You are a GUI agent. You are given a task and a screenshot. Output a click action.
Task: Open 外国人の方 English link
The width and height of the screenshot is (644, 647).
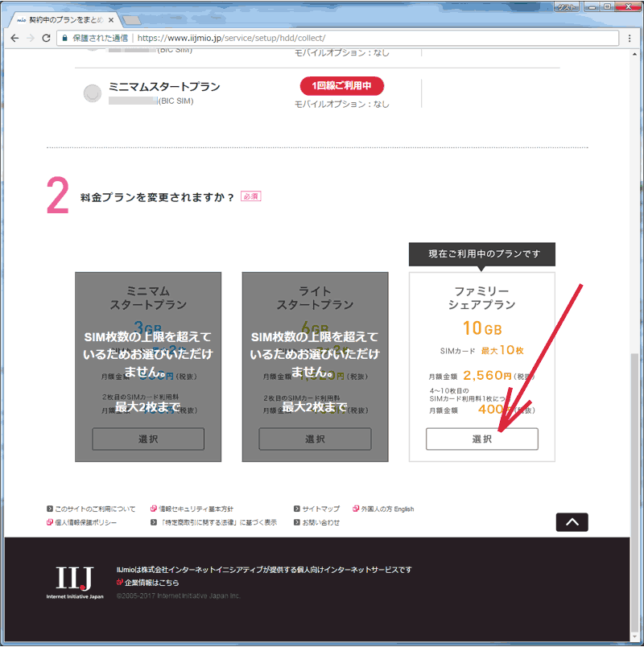386,509
